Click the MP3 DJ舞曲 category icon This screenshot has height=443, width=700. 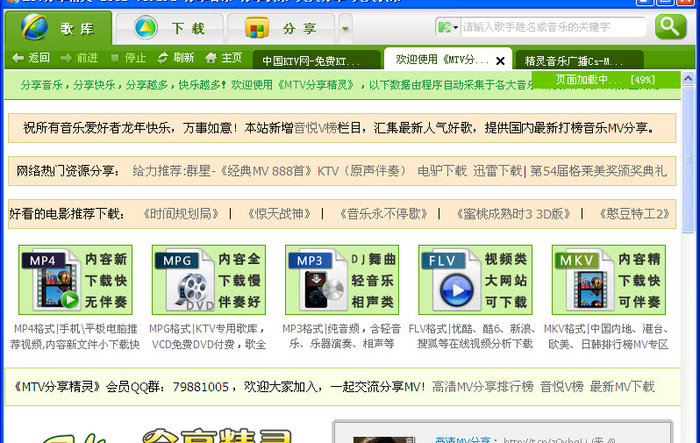click(x=342, y=280)
